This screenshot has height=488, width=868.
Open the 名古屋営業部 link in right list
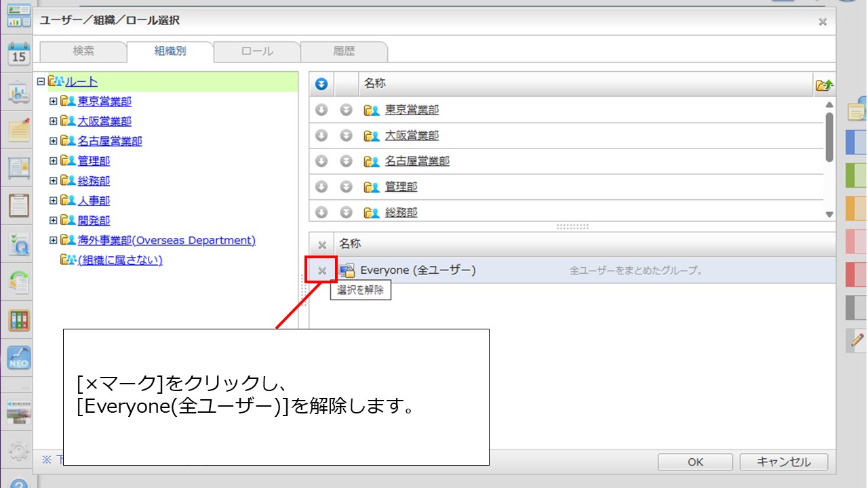(x=416, y=161)
